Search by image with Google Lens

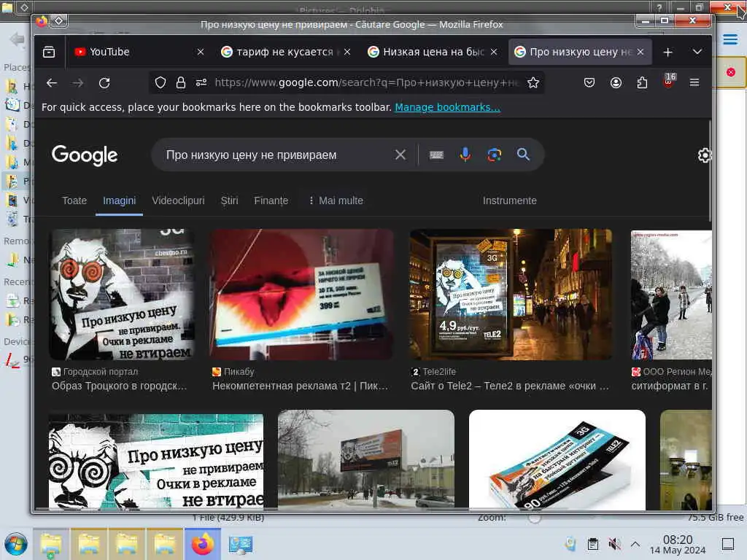coord(494,155)
